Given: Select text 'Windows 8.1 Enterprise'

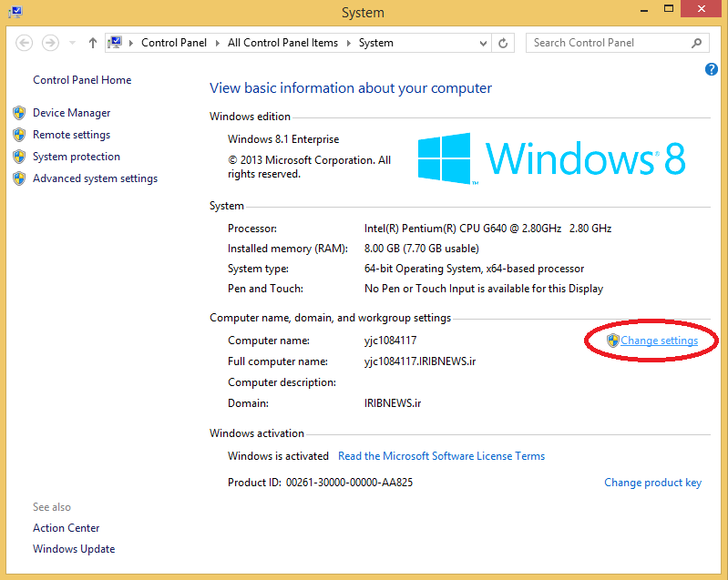Looking at the screenshot, I should tap(283, 139).
